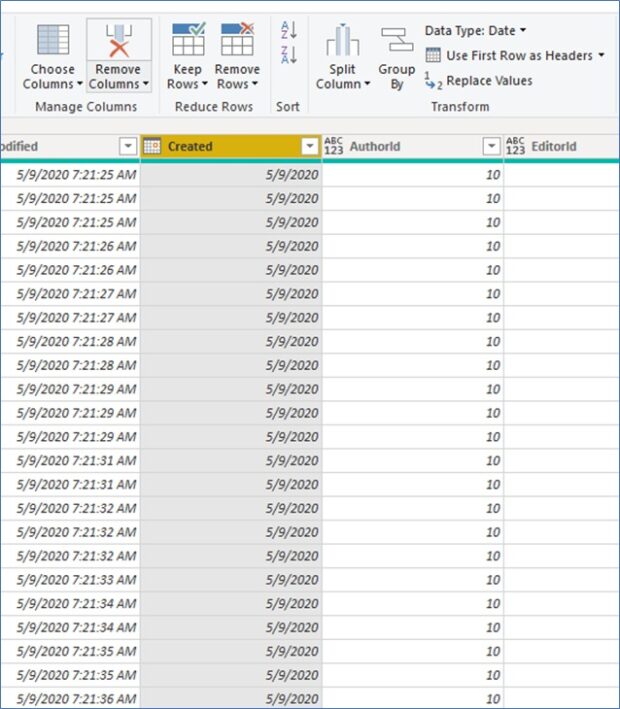
Task: Click the Transform group label
Action: pyautogui.click(x=460, y=107)
